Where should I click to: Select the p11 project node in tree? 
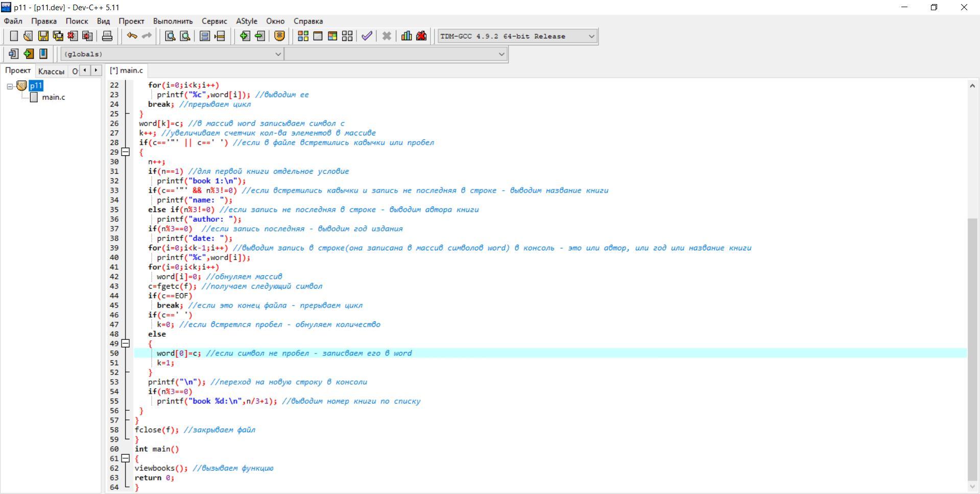pyautogui.click(x=36, y=86)
